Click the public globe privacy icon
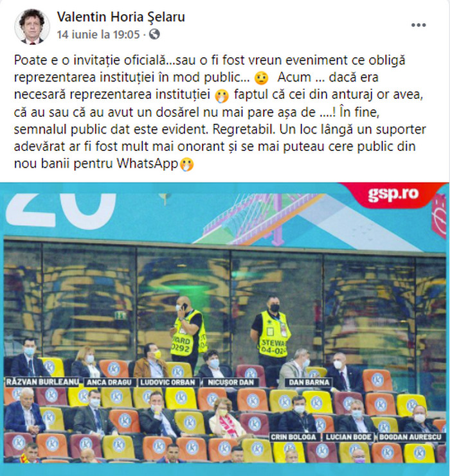Image resolution: width=450 pixels, height=476 pixels. click(154, 34)
